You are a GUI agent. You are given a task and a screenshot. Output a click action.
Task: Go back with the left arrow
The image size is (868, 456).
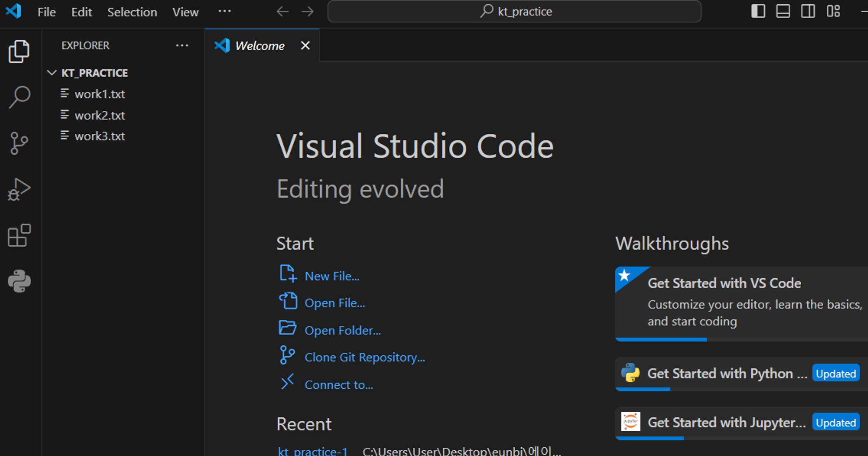click(x=283, y=11)
